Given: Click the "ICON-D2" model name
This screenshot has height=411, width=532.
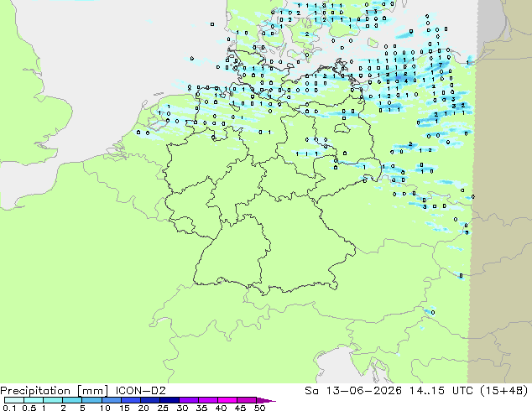Looking at the screenshot, I should (141, 391).
